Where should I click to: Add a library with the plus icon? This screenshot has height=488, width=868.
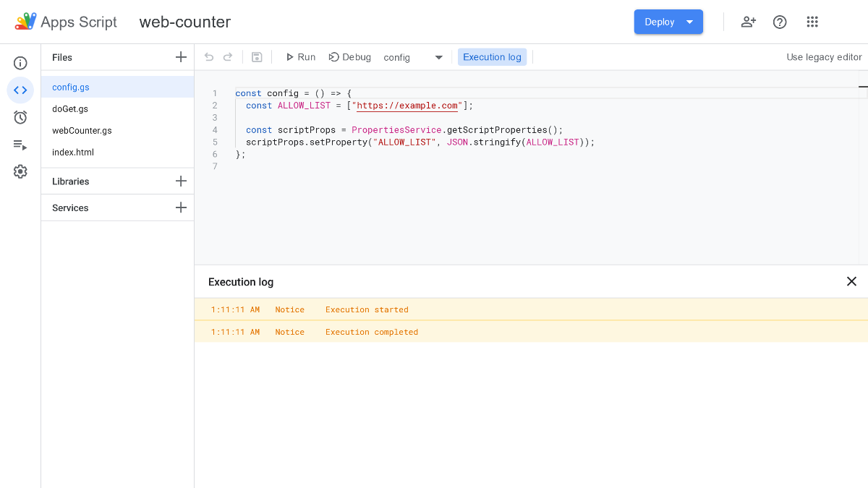click(x=181, y=181)
